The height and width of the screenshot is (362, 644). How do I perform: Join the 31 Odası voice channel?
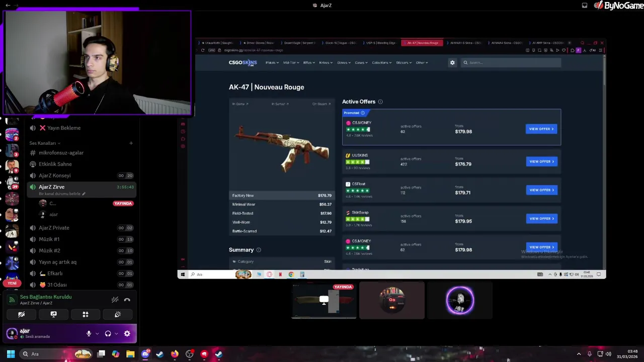[80, 285]
